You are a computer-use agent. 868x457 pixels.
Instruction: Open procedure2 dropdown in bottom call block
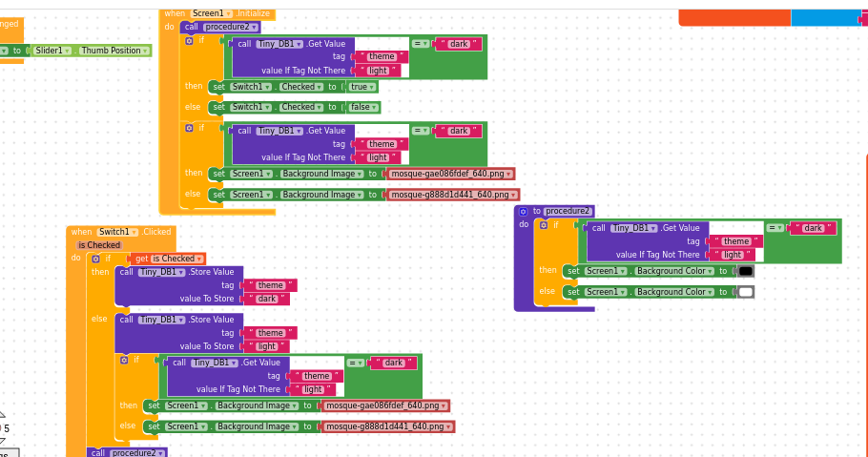click(138, 453)
